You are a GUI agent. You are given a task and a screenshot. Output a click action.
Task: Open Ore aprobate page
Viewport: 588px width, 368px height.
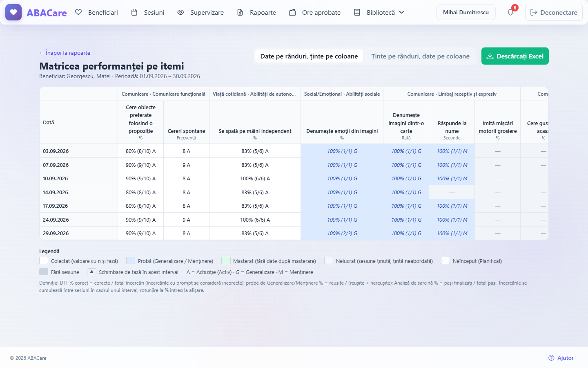pos(315,12)
